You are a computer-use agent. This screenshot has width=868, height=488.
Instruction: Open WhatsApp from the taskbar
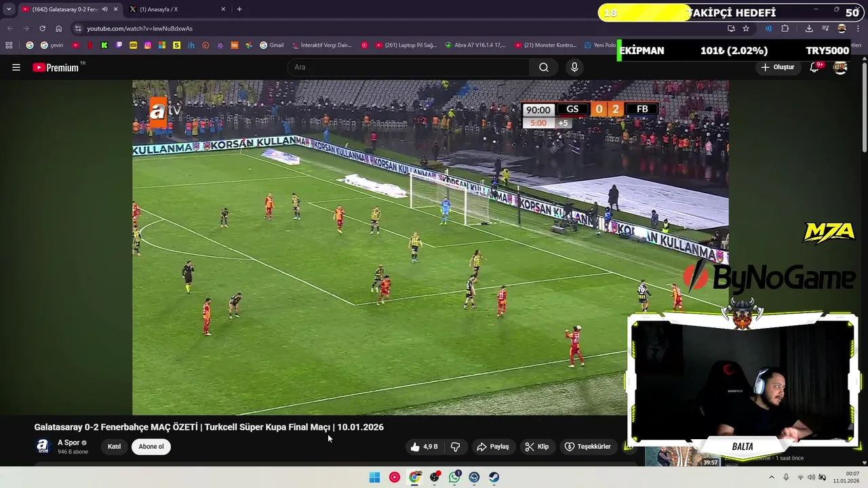454,477
